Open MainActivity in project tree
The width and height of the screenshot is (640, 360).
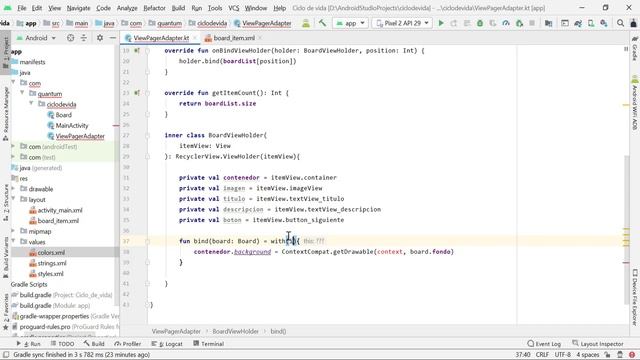pos(72,125)
